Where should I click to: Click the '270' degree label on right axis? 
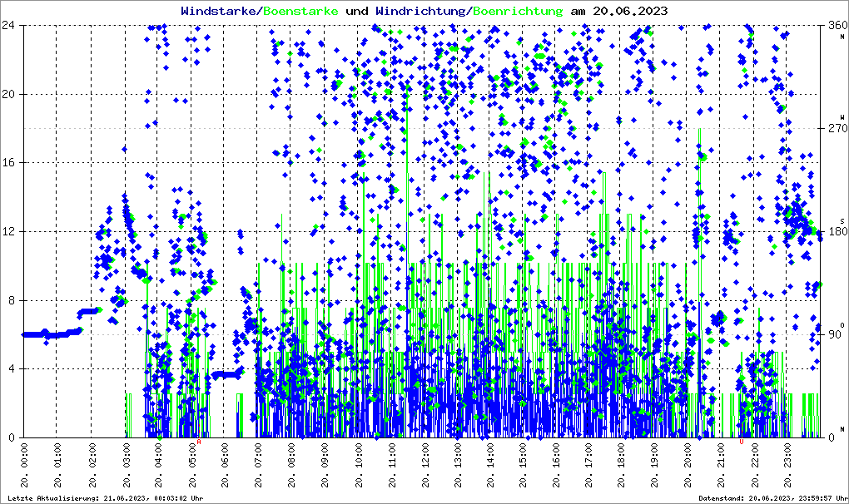(x=833, y=129)
